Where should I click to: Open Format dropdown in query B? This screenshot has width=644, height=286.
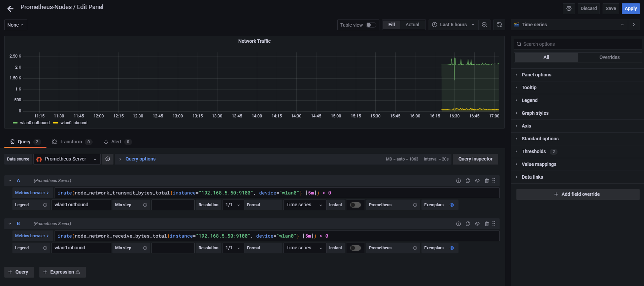(305, 248)
